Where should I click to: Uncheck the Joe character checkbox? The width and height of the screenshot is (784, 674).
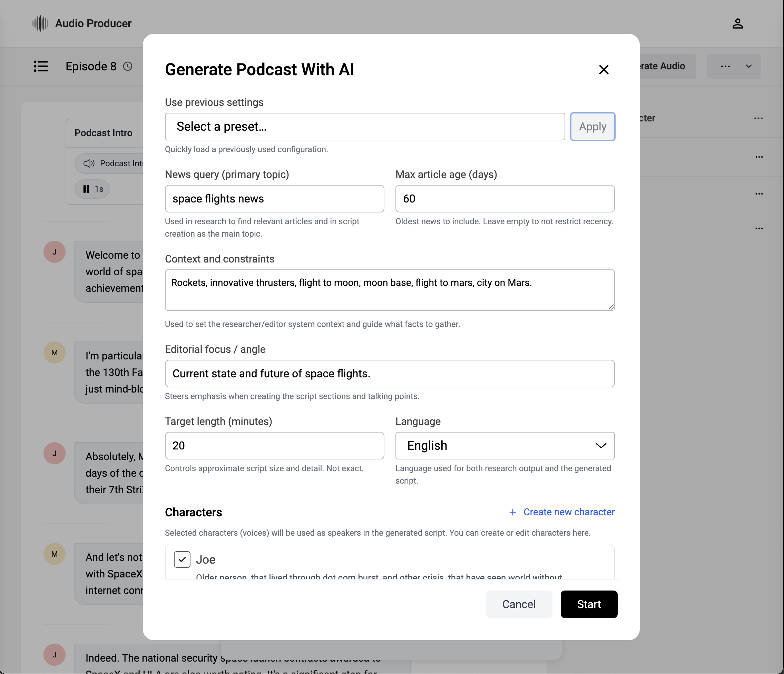[x=182, y=559]
